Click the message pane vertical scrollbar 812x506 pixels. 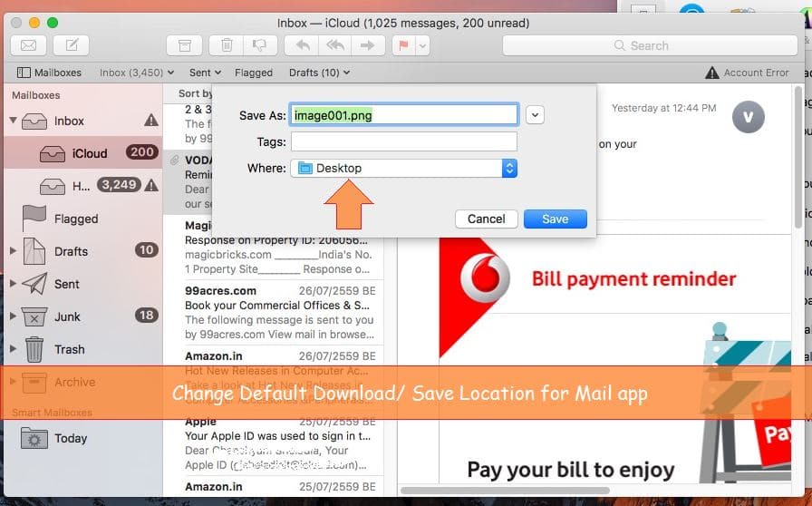[798, 158]
